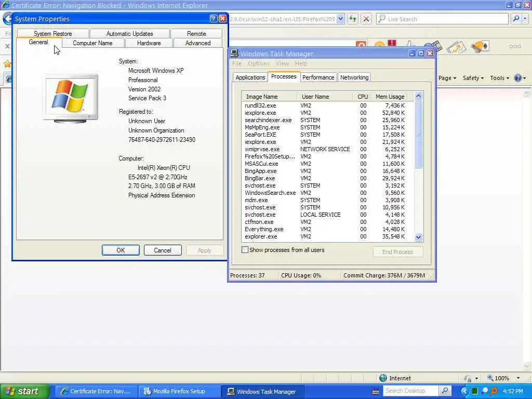532x399 pixels.
Task: Switch to the Advanced tab
Action: [x=198, y=43]
